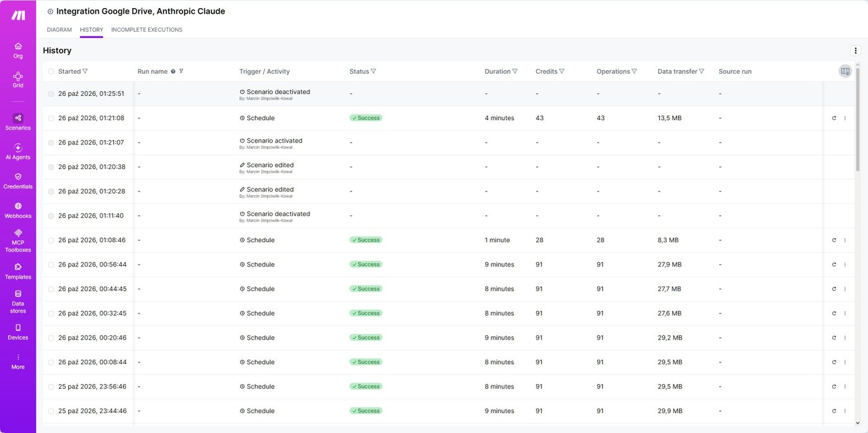This screenshot has width=868, height=433.
Task: Re-run the 01:21:08 Schedule execution
Action: click(834, 118)
